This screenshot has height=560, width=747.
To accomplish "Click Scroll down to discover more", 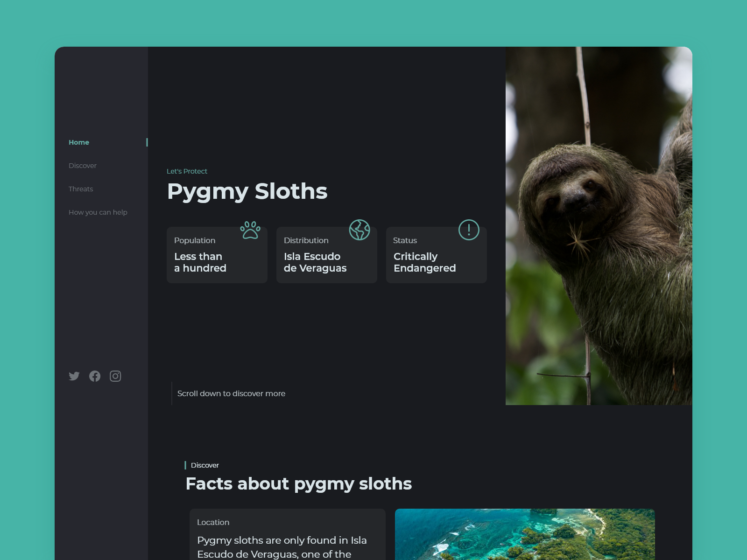I will 231,393.
